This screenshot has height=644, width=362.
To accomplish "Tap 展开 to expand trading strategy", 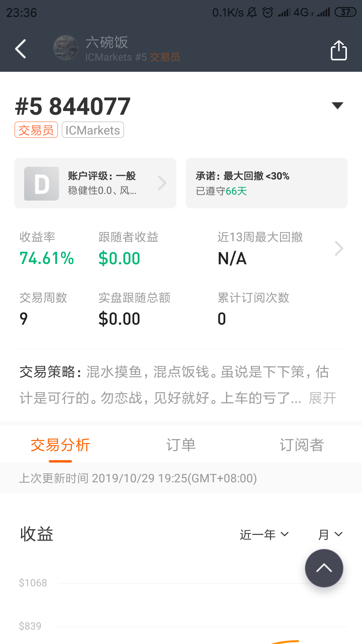I will click(x=322, y=398).
